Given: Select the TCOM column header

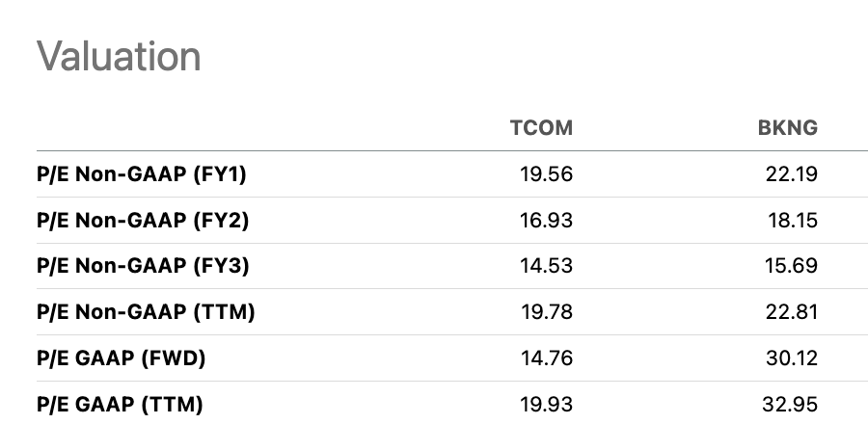Looking at the screenshot, I should 540,128.
